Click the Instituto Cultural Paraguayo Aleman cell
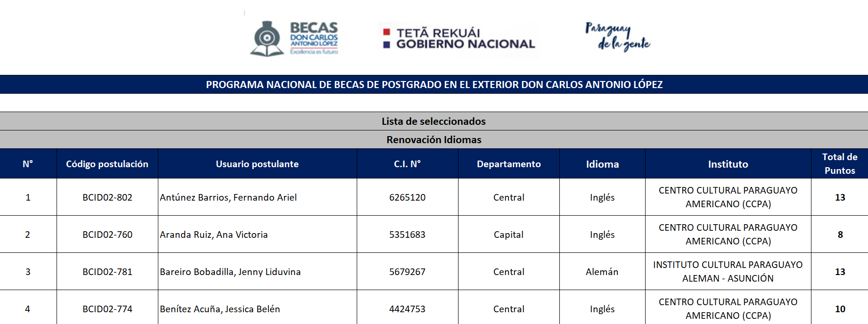This screenshot has height=324, width=868. 728,272
